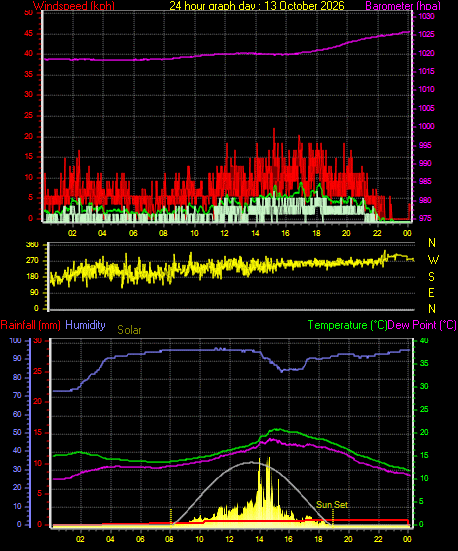The image size is (458, 551).
Task: Click the wind direction axis value 180
Action: pos(32,277)
